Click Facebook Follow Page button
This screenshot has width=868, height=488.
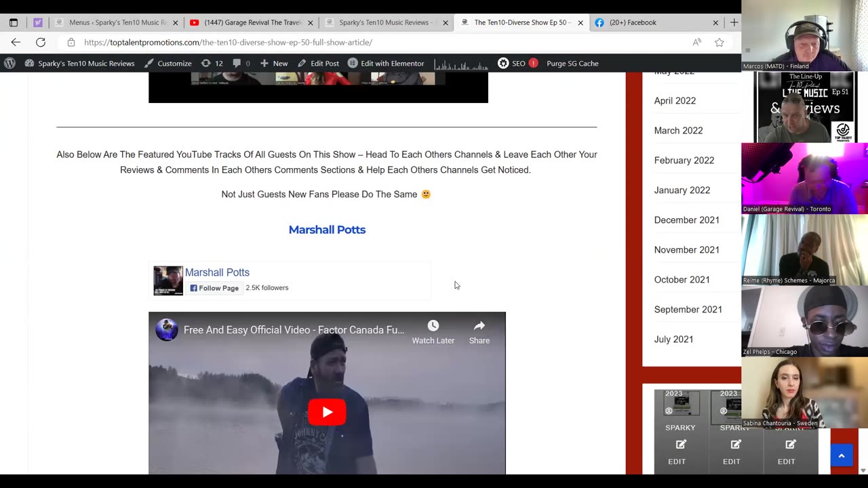pyautogui.click(x=214, y=288)
